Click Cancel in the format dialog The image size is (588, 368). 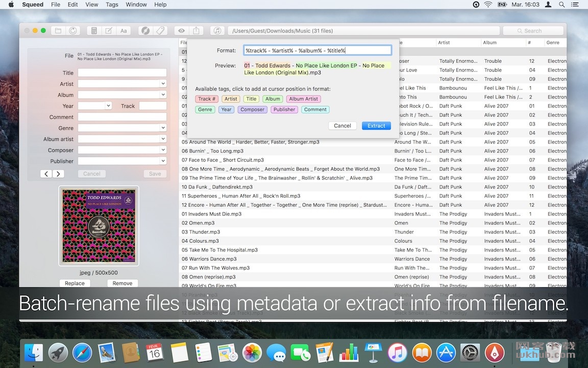[342, 126]
